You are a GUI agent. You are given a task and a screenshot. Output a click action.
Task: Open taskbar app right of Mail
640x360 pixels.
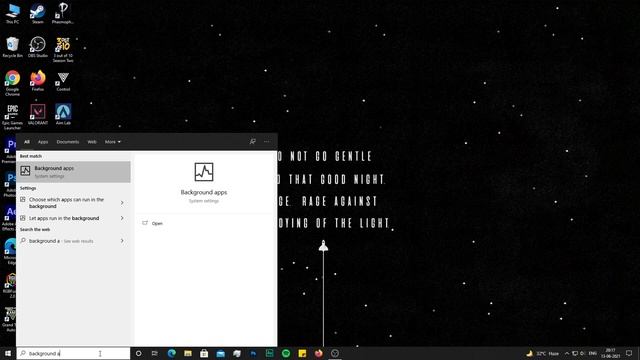pyautogui.click(x=237, y=353)
